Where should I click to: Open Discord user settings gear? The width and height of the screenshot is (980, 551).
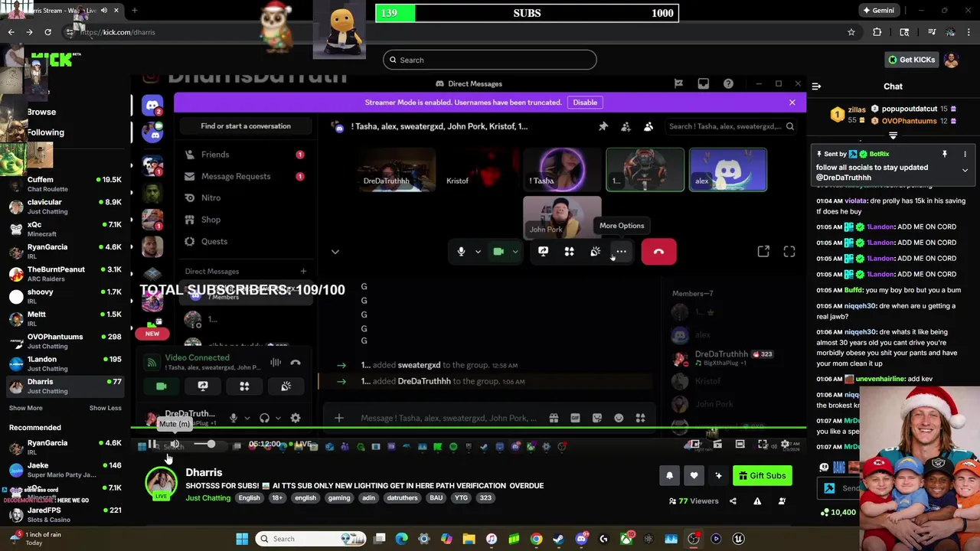(x=296, y=418)
